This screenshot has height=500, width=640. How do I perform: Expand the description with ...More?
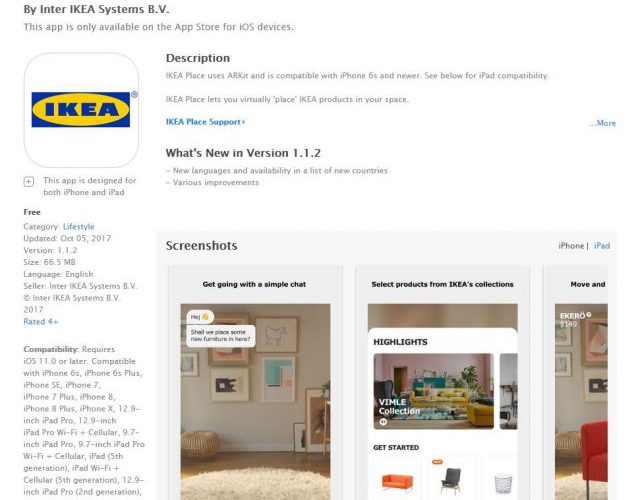[x=602, y=123]
